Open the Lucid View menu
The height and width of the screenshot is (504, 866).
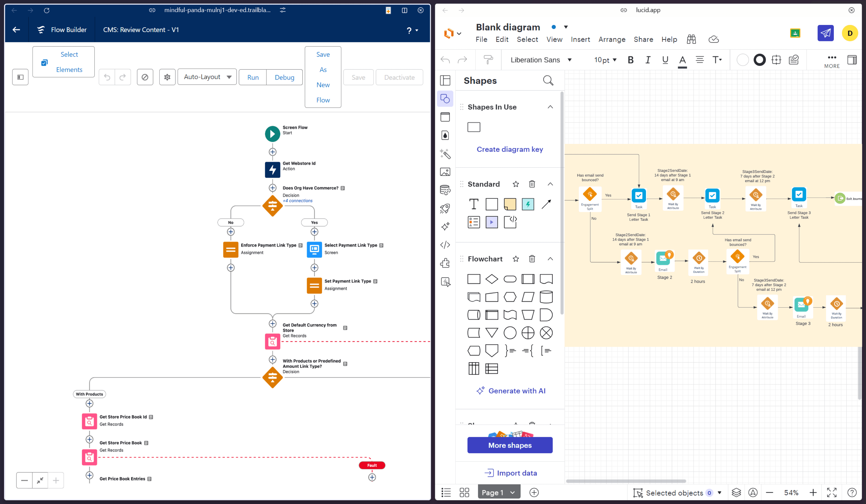(554, 40)
